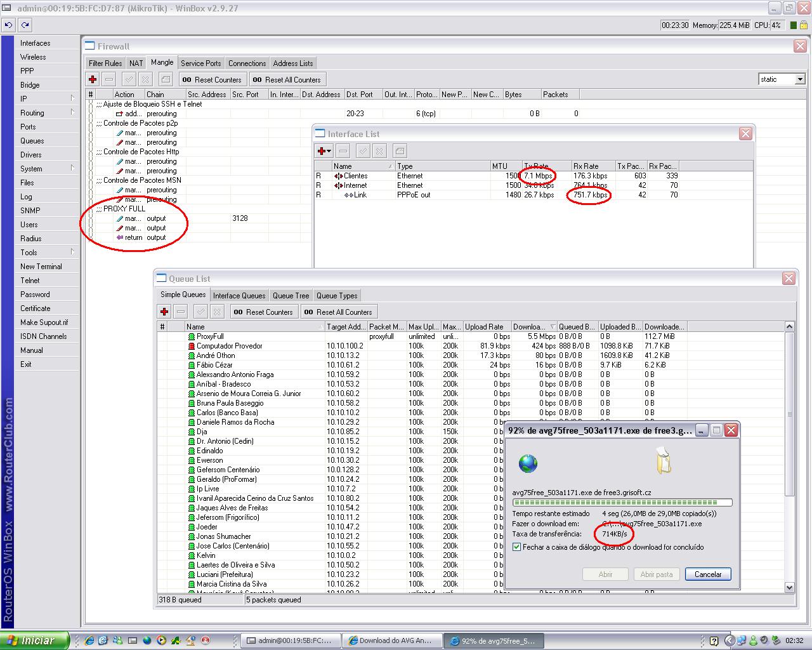Click the comment icon in Interface List toolbar
This screenshot has width=812, height=650.
pos(399,151)
